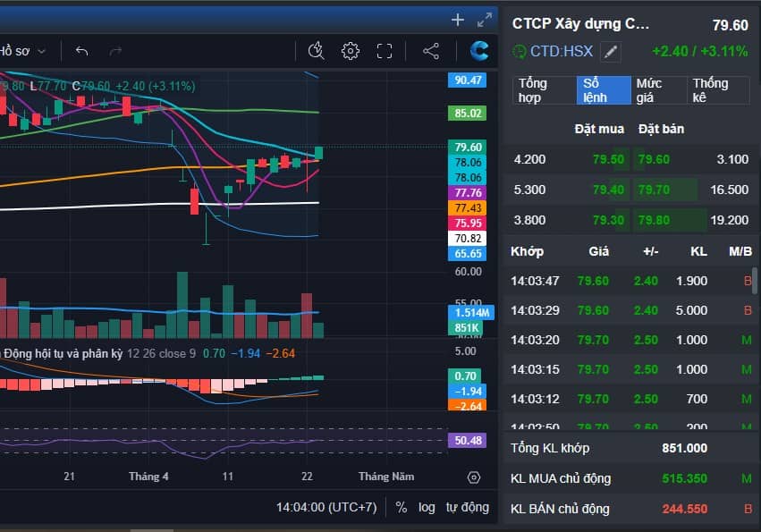Undo the last chart action

(x=81, y=51)
